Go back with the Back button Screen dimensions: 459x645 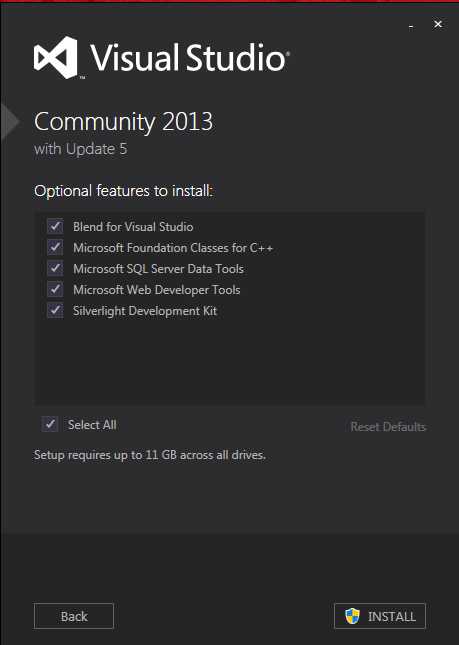pyautogui.click(x=74, y=616)
